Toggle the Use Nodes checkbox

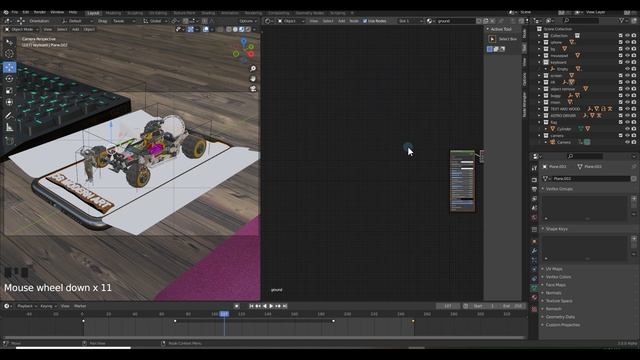(x=365, y=21)
